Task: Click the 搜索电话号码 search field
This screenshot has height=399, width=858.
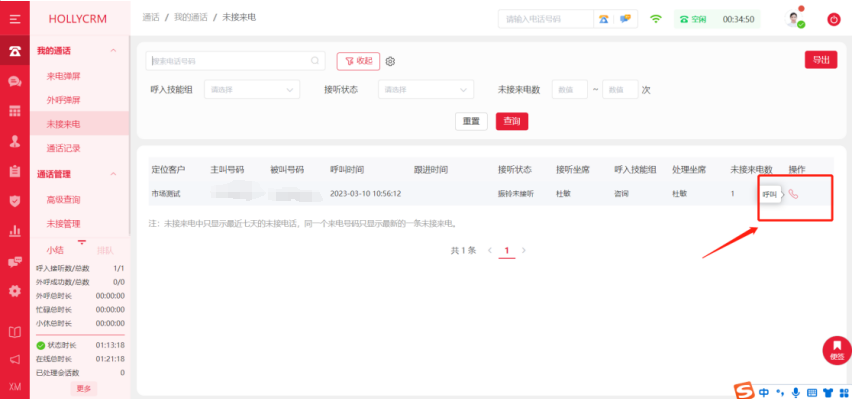Action: [x=235, y=61]
